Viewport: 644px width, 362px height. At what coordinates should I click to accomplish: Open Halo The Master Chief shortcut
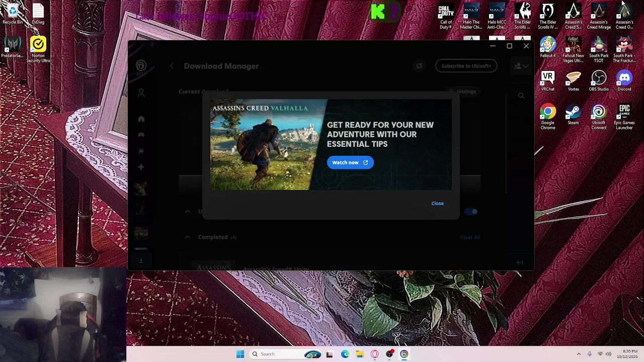pyautogui.click(x=471, y=17)
